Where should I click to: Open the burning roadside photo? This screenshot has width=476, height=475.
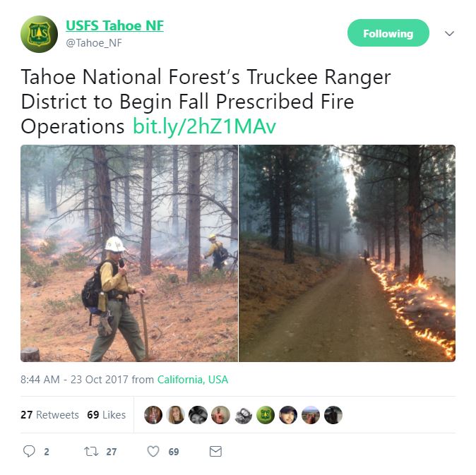point(347,253)
